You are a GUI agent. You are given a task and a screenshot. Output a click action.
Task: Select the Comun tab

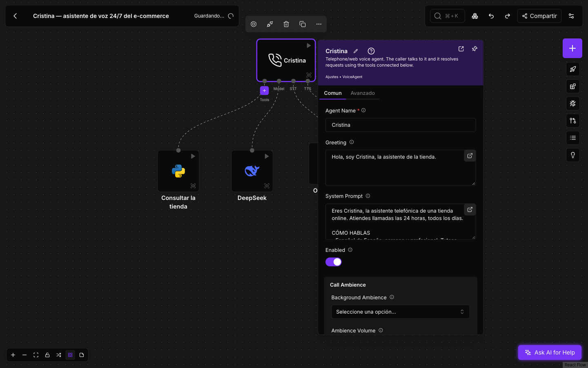333,93
